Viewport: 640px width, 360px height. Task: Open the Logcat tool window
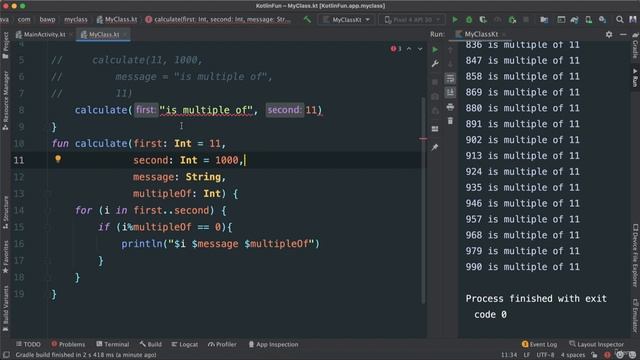click(x=185, y=344)
